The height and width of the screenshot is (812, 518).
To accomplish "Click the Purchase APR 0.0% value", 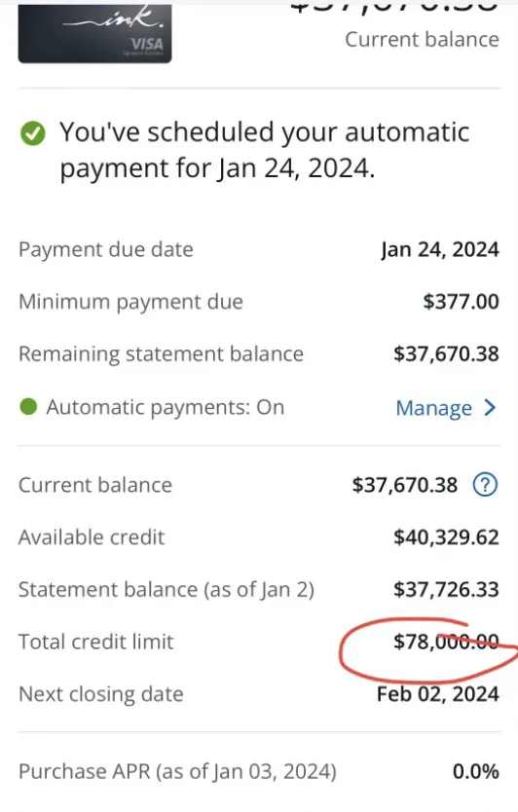I will pyautogui.click(x=475, y=772).
